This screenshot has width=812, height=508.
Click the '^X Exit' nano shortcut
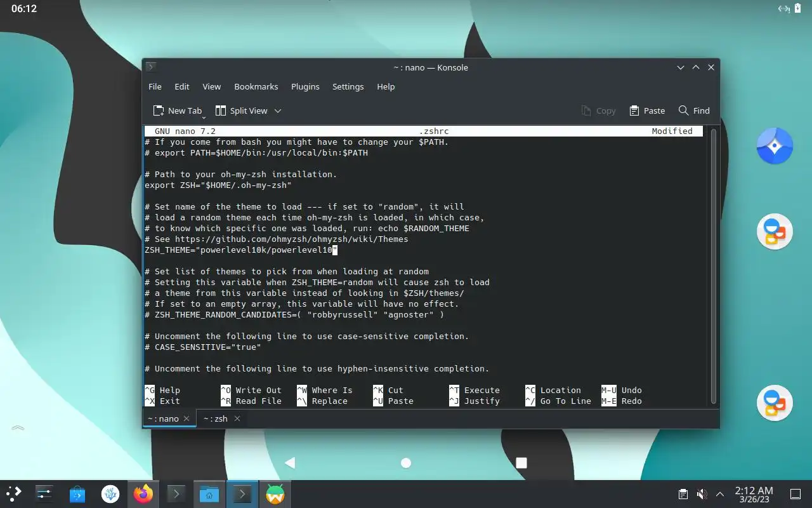tap(162, 401)
